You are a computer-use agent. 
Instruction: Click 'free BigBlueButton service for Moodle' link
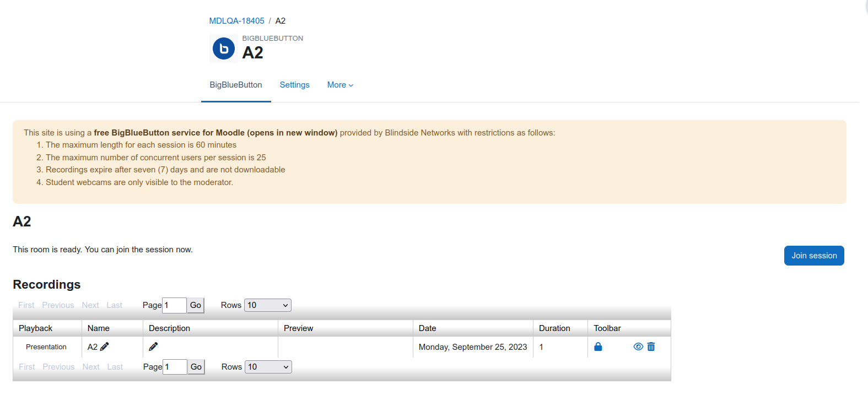pyautogui.click(x=215, y=133)
